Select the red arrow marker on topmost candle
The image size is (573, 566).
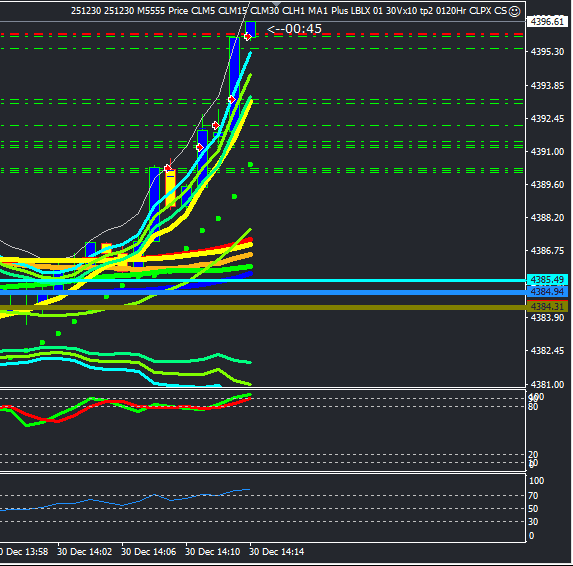(248, 37)
